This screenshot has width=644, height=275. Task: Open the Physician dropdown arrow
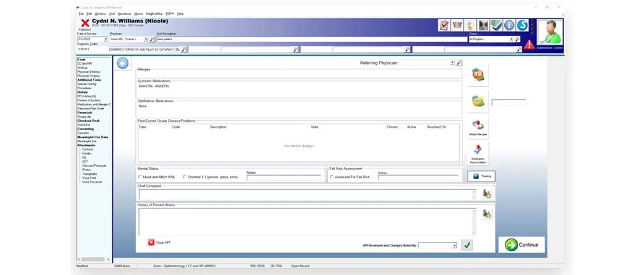pyautogui.click(x=146, y=40)
